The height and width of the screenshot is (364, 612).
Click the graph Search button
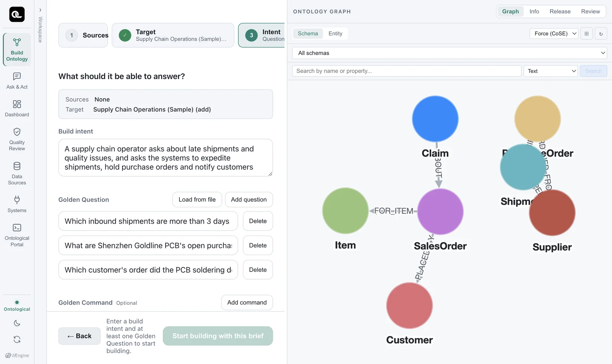(593, 71)
